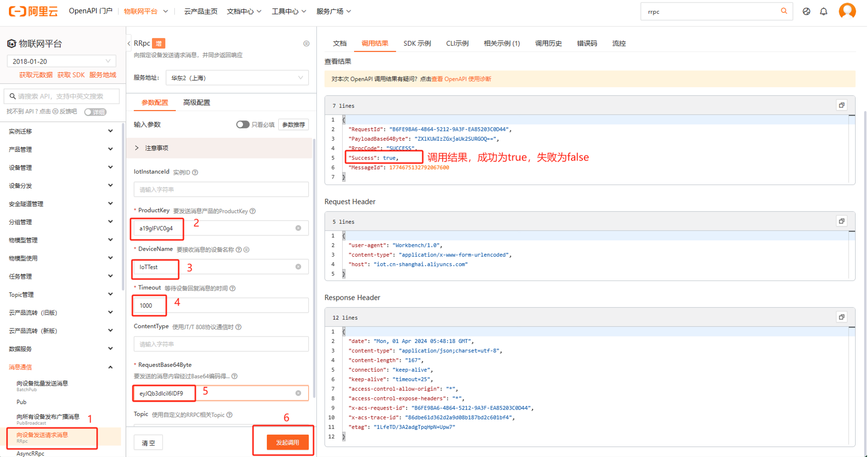Click the help icon beside RequestBase64Byte description
868x457 pixels.
[234, 376]
